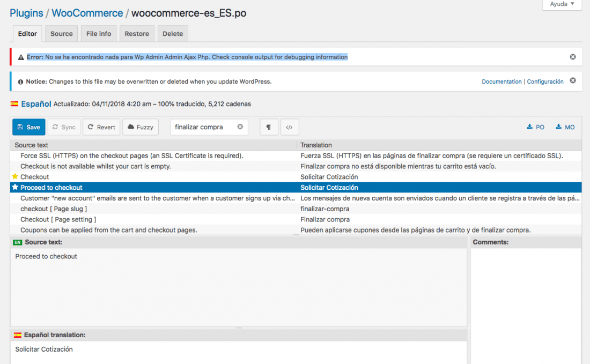
Task: Click the notice info icon
Action: (20, 81)
